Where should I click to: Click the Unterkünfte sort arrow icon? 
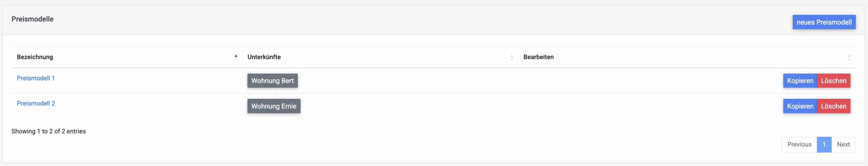coord(512,57)
